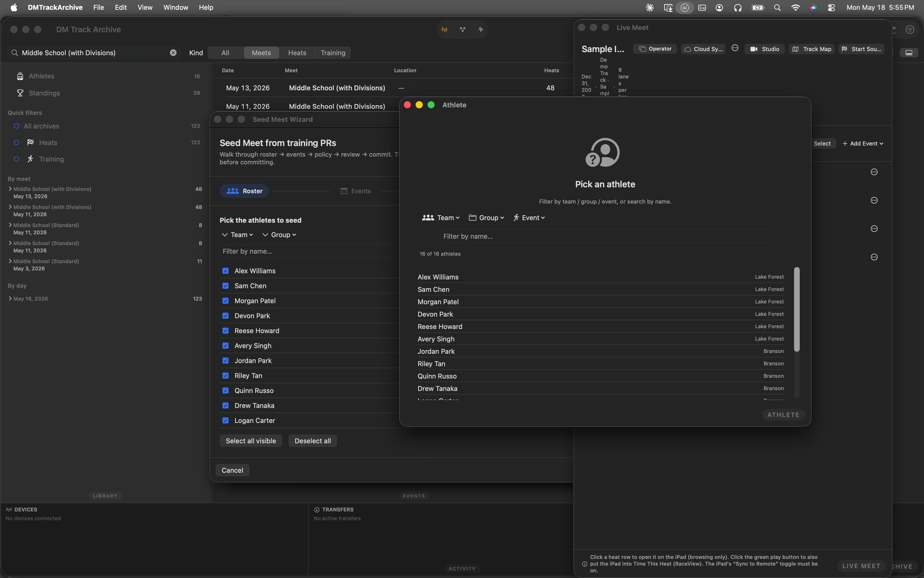The image size is (924, 578).
Task: Pick Quinn Russo from the Athlete list
Action: (601, 376)
